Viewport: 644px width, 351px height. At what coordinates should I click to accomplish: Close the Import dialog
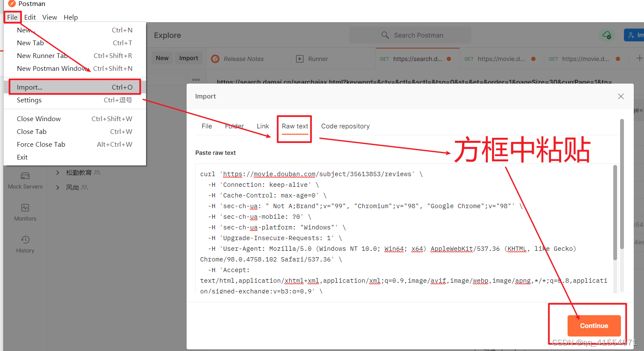[x=621, y=96]
